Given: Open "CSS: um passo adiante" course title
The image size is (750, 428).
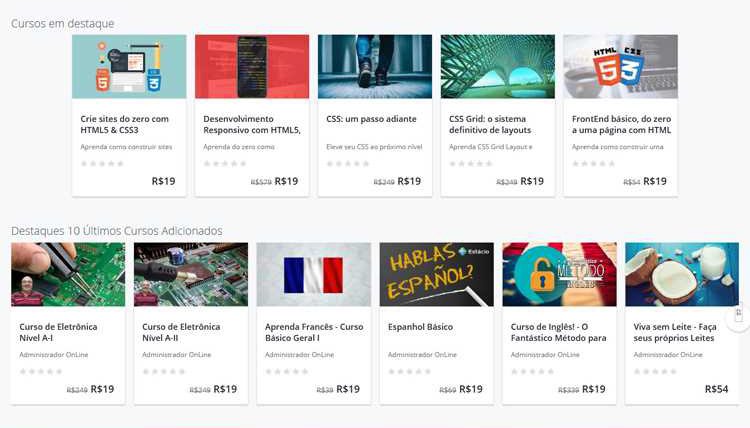Looking at the screenshot, I should [x=371, y=119].
